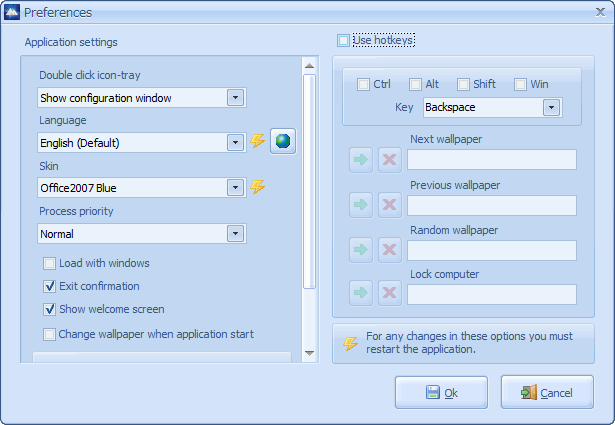Click the red X for Next wallpaper
The height and width of the screenshot is (425, 615).
[389, 160]
